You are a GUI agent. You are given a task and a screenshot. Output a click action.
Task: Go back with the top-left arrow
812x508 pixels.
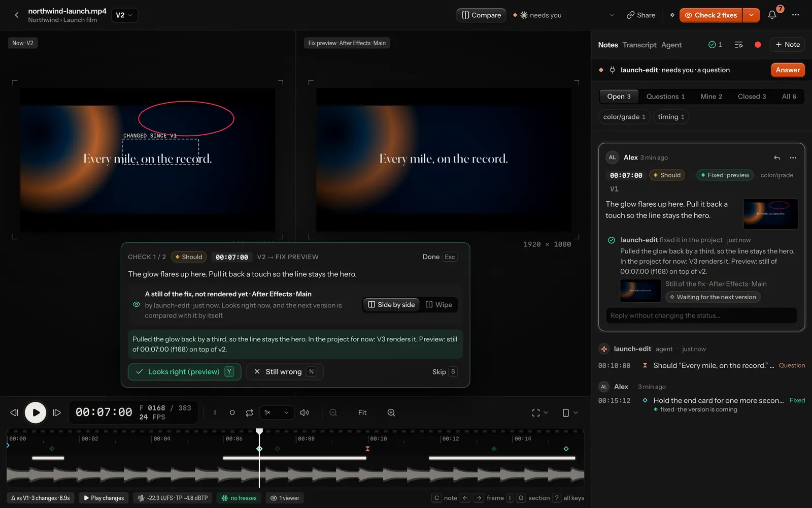17,15
